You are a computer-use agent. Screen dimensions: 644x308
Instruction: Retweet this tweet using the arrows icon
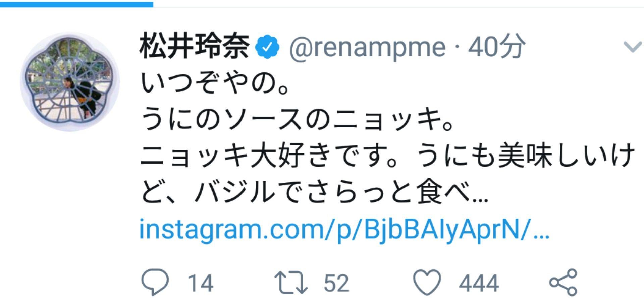pyautogui.click(x=291, y=282)
